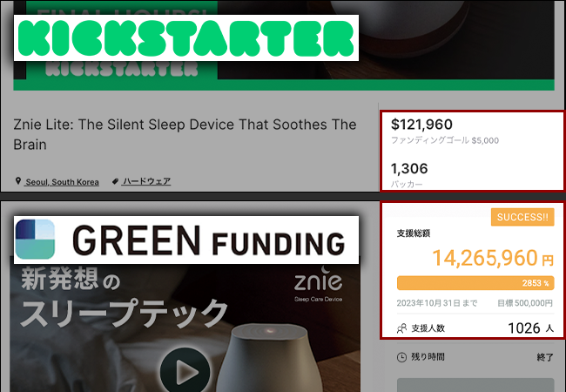Click the clock icon beside 残り時間
566x392 pixels.
pyautogui.click(x=401, y=357)
